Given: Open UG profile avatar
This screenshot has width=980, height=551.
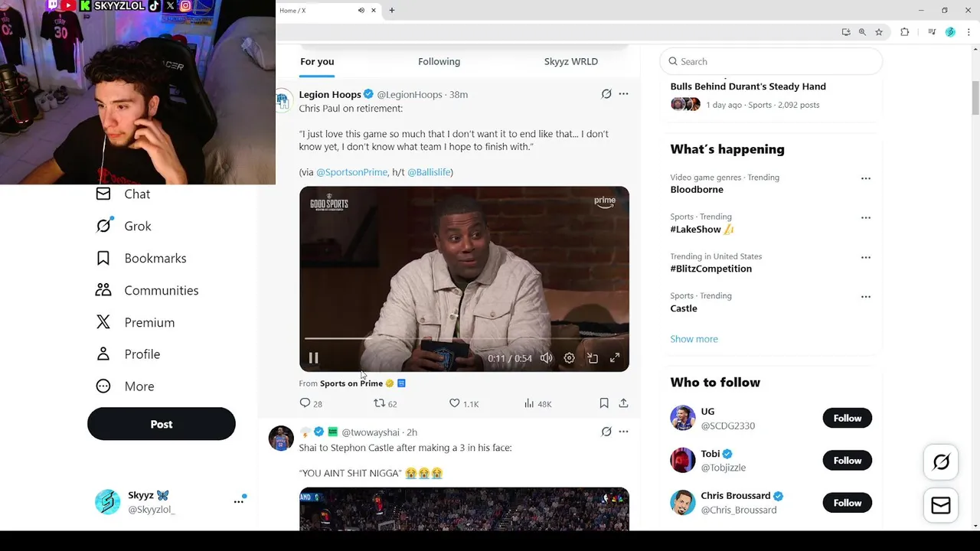Looking at the screenshot, I should pyautogui.click(x=683, y=418).
